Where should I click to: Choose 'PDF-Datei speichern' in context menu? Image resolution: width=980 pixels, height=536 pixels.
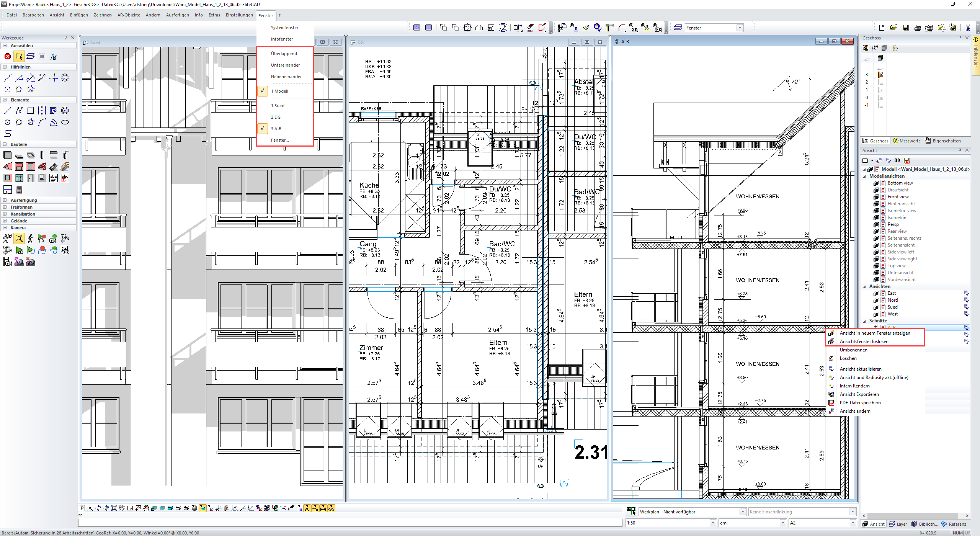pyautogui.click(x=860, y=403)
